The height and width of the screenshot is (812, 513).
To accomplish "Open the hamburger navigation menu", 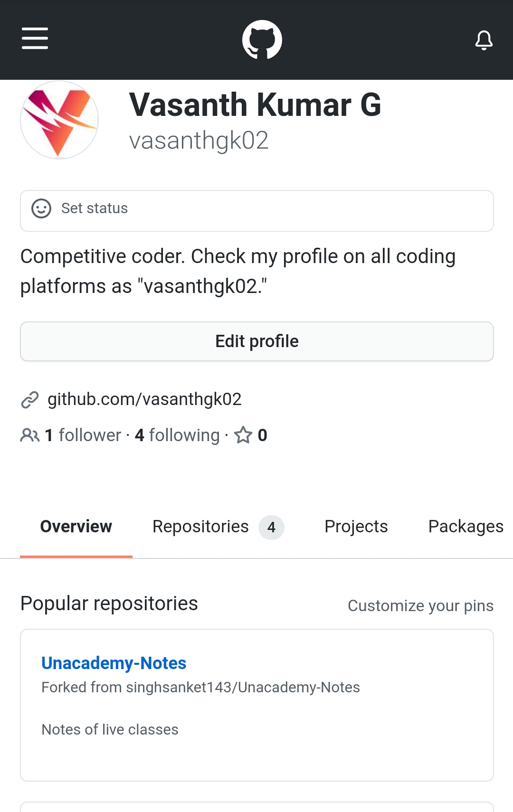I will (x=35, y=38).
